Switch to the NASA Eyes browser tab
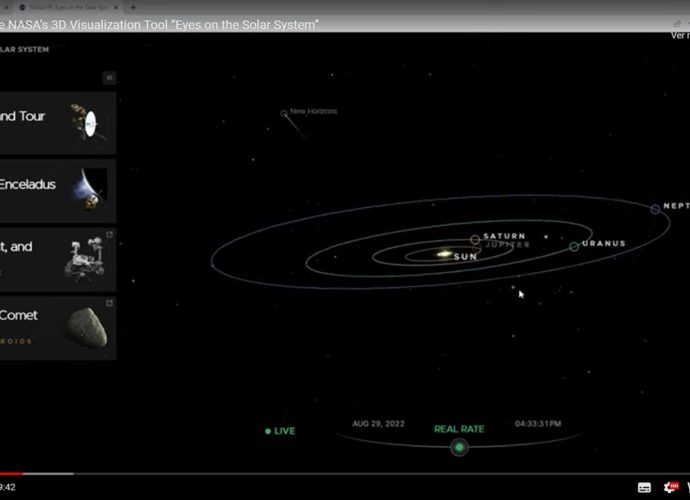The width and height of the screenshot is (690, 500). [68, 7]
